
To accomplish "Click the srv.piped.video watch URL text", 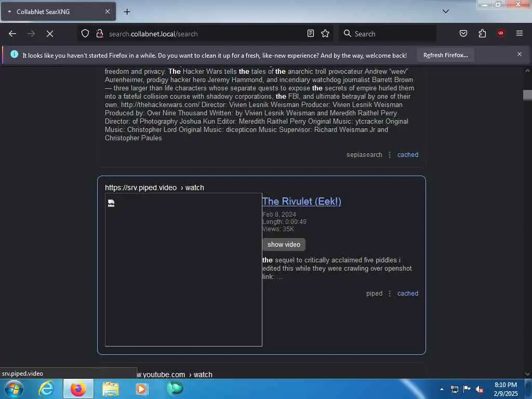I will click(154, 188).
